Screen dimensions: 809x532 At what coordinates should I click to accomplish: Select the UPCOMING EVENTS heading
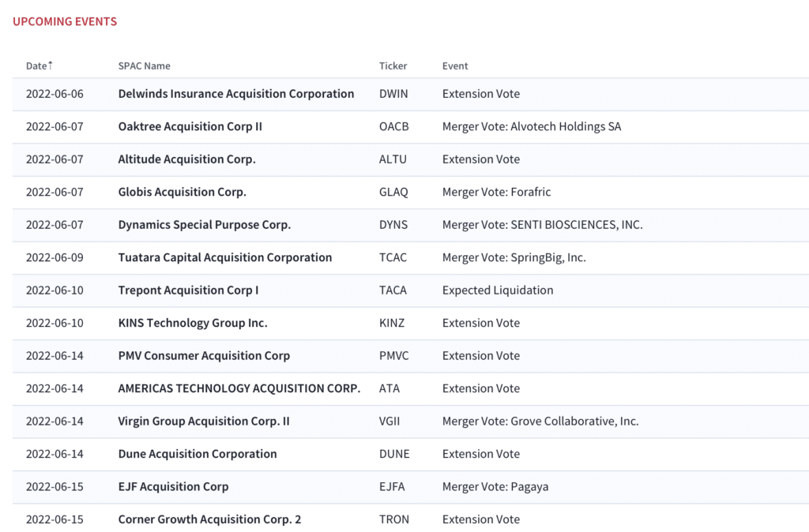(65, 21)
